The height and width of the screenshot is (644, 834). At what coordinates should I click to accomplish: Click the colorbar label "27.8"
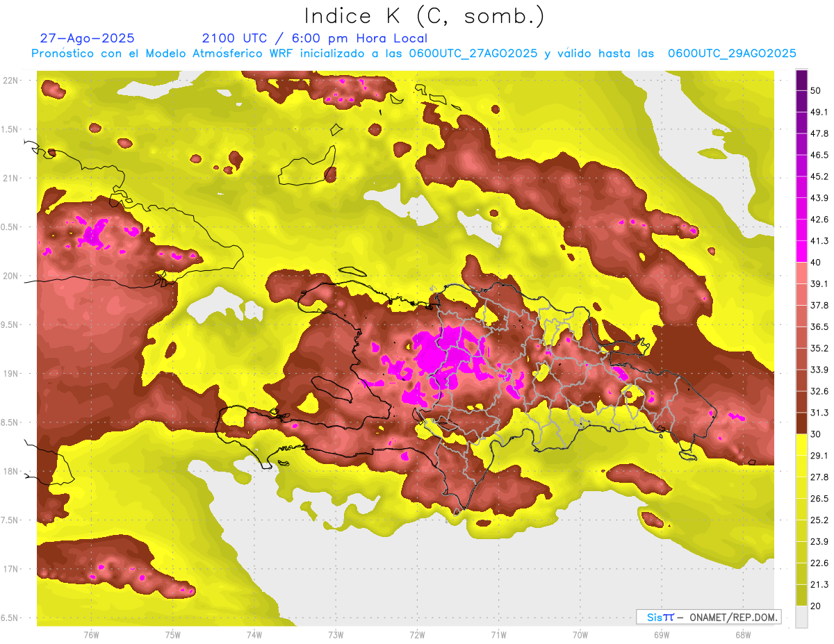819,477
